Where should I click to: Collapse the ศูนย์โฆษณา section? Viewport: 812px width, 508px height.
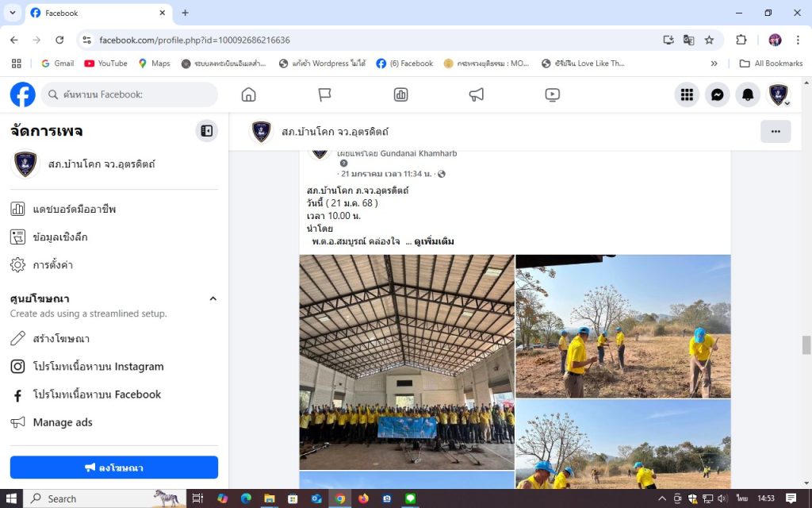[x=213, y=298]
